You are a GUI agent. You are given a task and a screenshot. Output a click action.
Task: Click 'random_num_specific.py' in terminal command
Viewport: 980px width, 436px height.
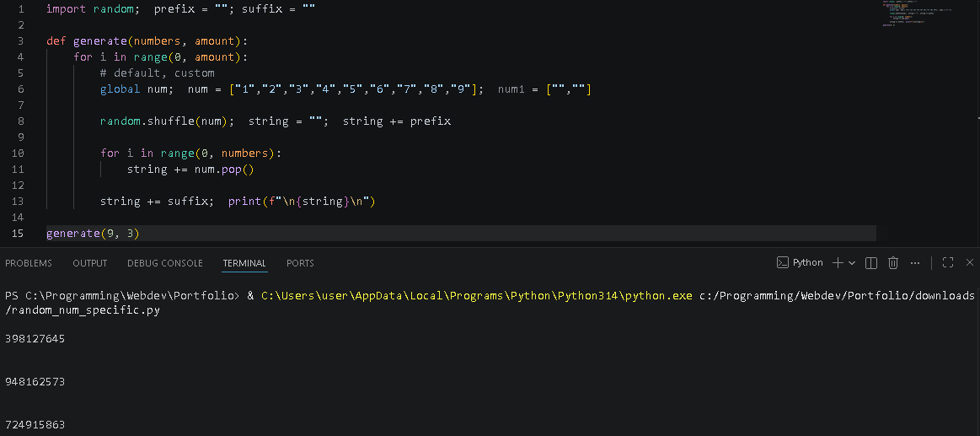click(86, 310)
